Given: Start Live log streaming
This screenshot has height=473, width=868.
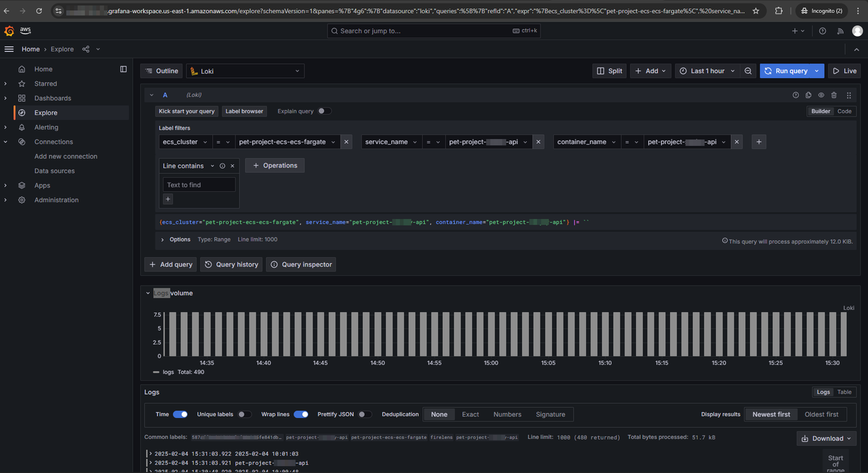Looking at the screenshot, I should coord(845,71).
